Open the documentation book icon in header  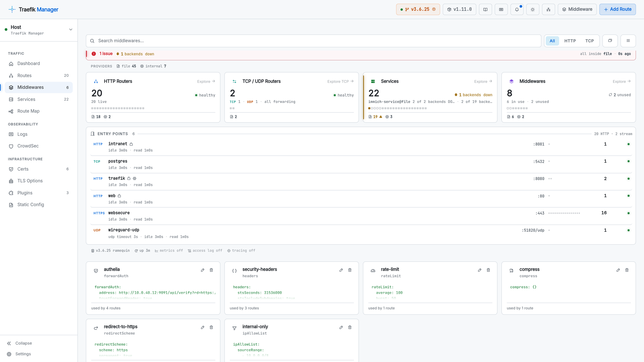[485, 9]
